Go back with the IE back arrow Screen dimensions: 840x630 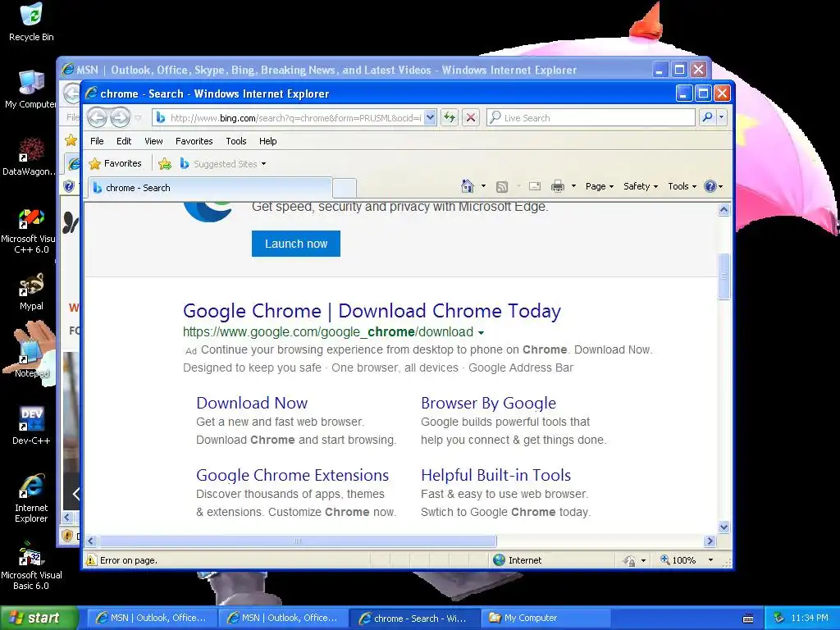(x=97, y=117)
